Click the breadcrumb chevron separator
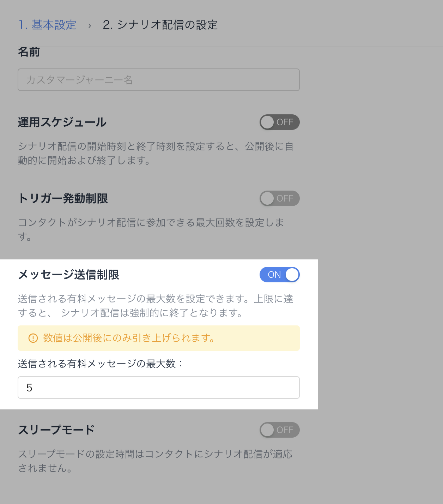443x504 pixels. pyautogui.click(x=90, y=25)
